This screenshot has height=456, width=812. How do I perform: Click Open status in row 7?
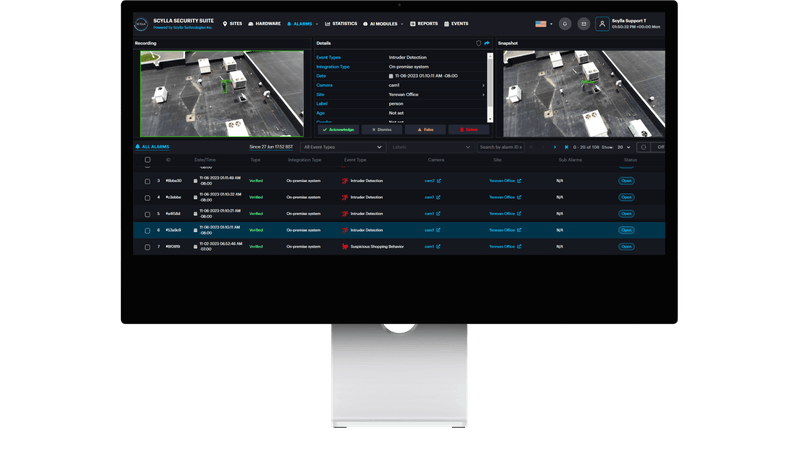[x=626, y=247]
